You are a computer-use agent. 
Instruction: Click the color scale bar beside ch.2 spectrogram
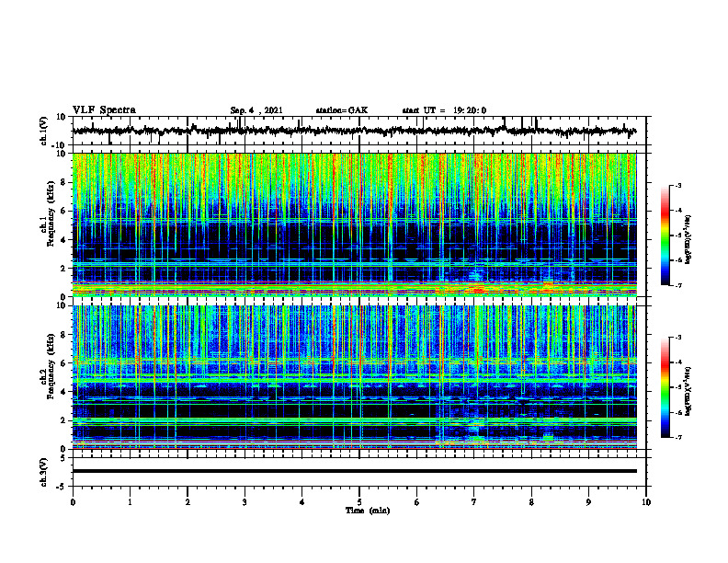tap(665, 387)
